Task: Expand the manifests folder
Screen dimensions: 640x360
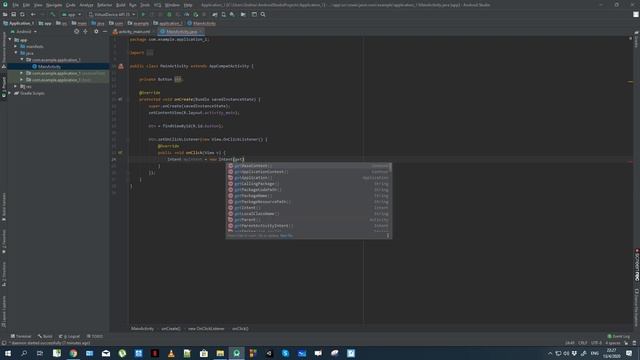Action: (x=16, y=47)
